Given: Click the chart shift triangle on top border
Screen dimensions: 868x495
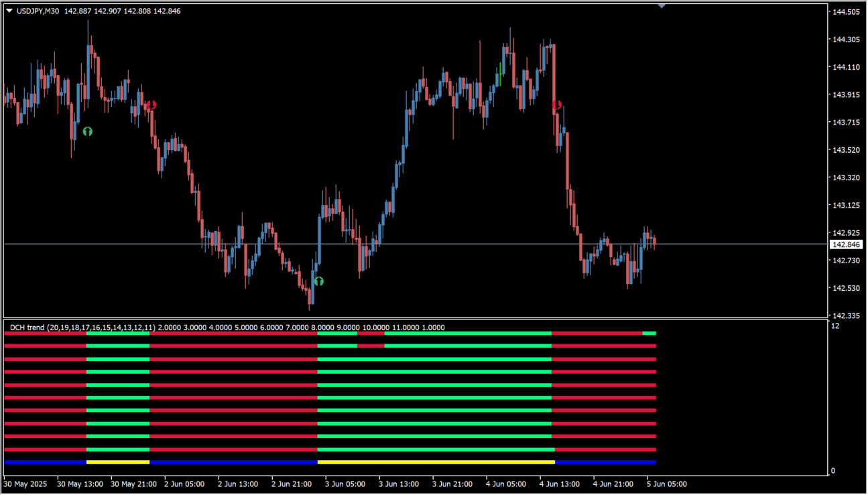Looking at the screenshot, I should coord(662,6).
